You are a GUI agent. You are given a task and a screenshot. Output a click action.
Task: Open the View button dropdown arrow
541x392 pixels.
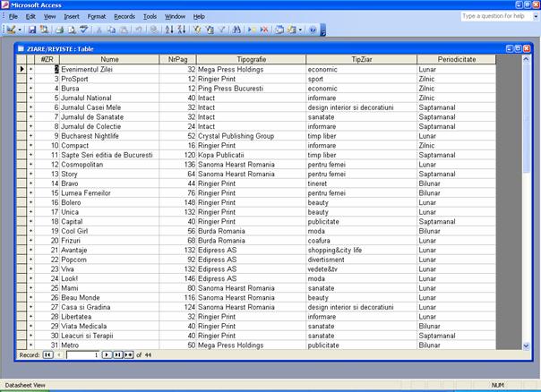(20, 30)
